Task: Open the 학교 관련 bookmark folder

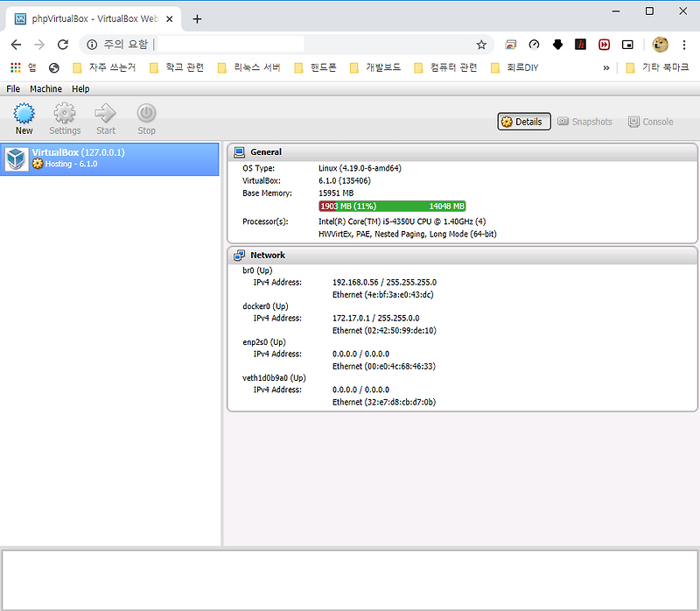Action: click(x=177, y=67)
